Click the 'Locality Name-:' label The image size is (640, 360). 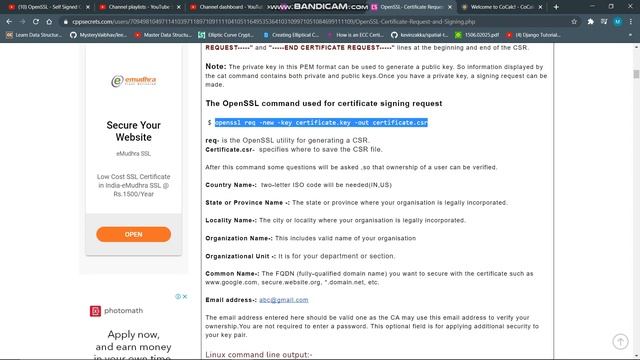231,220
